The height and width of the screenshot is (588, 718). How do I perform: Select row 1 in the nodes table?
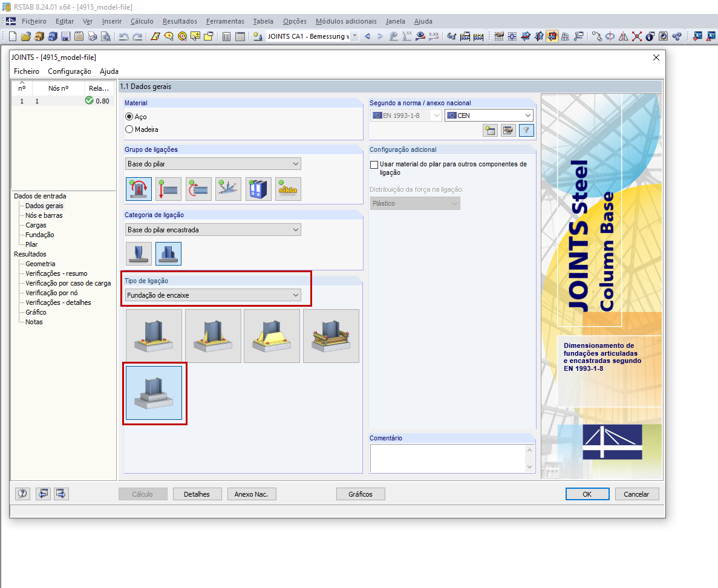(x=63, y=101)
